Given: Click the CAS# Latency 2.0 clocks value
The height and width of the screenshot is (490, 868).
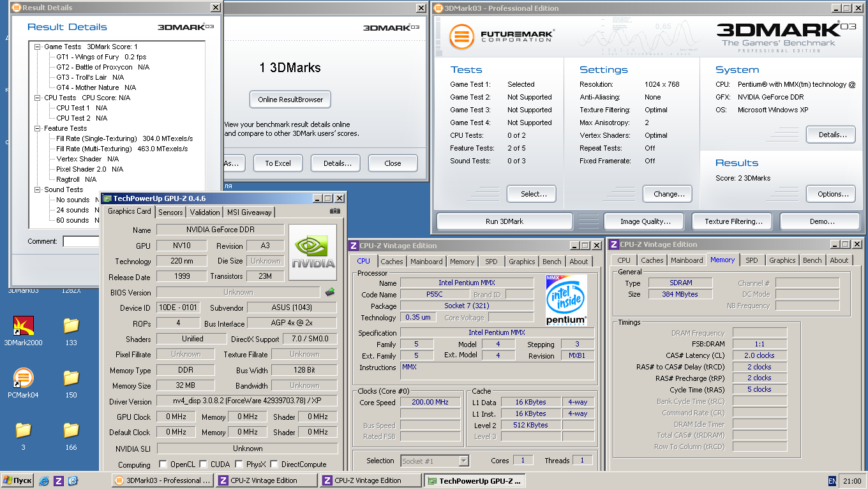Looking at the screenshot, I should 759,355.
